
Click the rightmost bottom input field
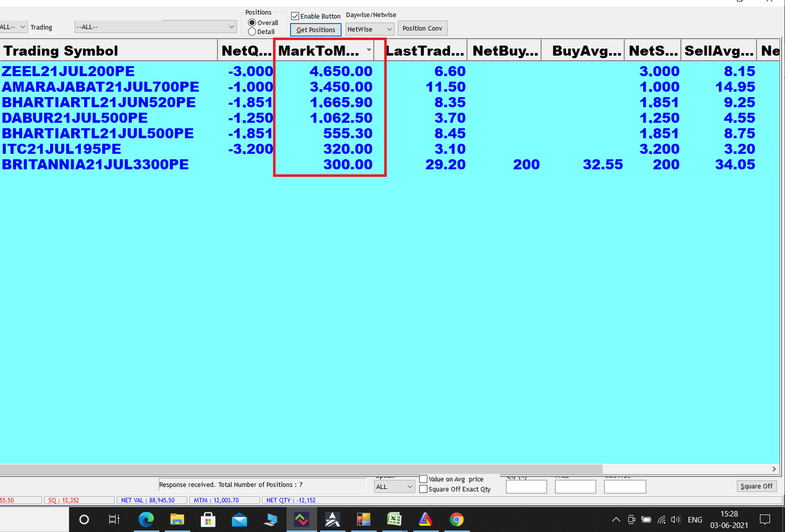(x=625, y=486)
